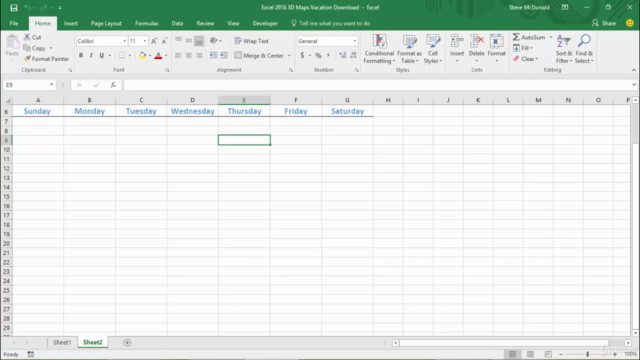640x360 pixels.
Task: Click the Increase Indent icon
Action: point(224,55)
